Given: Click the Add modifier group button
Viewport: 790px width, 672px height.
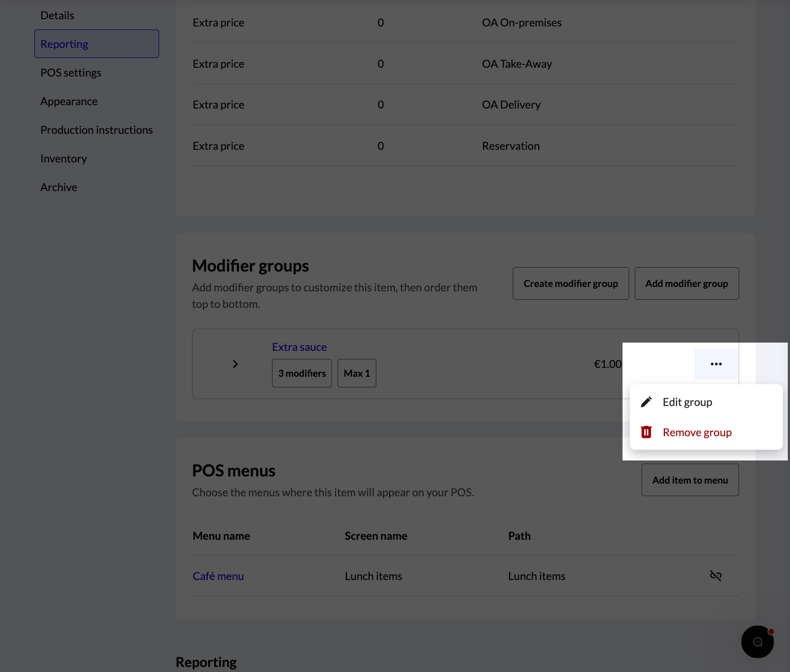Looking at the screenshot, I should [x=686, y=284].
